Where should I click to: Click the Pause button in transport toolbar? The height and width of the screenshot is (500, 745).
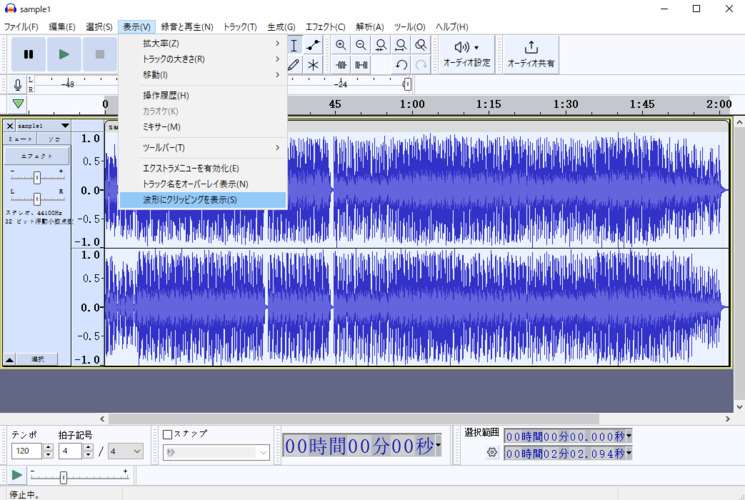[28, 54]
